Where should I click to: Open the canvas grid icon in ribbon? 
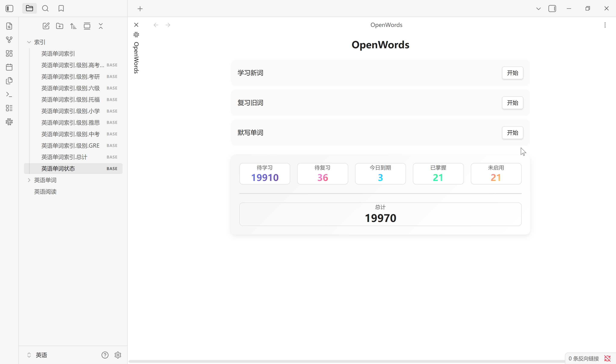tap(9, 53)
